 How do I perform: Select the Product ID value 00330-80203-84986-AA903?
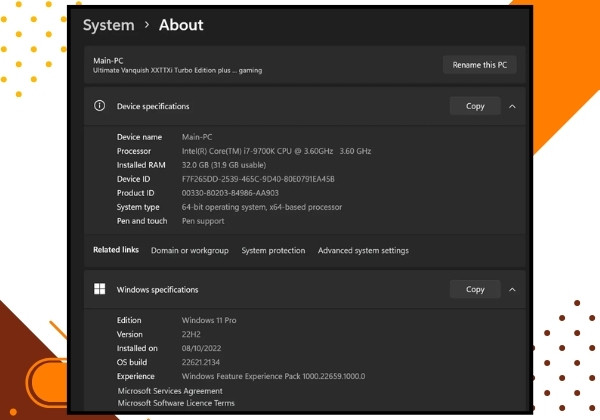230,193
